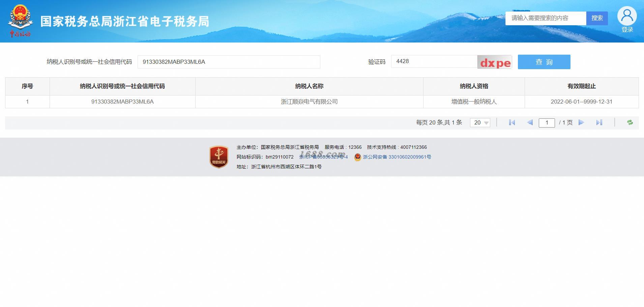Open the 浙ICP备 record link
The image size is (644, 307).
(x=323, y=157)
